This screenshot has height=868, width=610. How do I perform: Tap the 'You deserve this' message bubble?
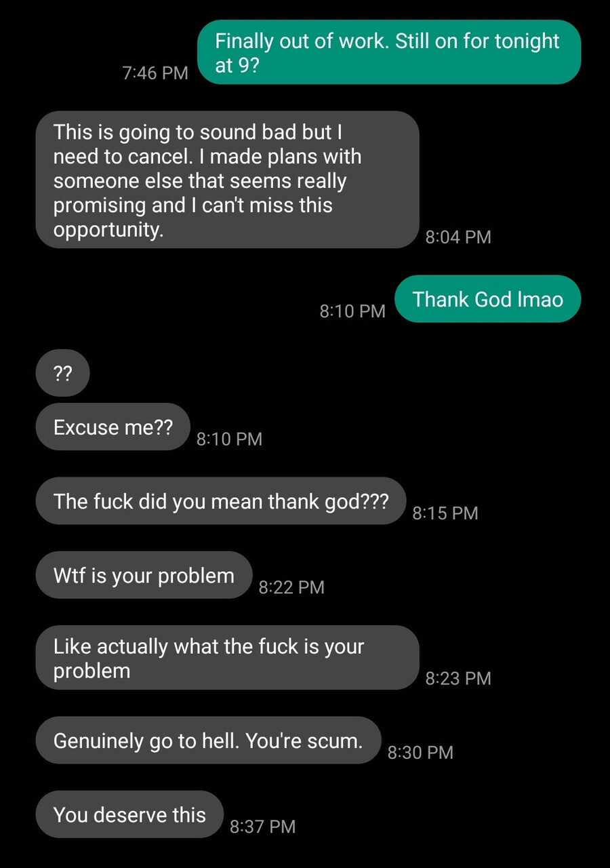tap(129, 814)
